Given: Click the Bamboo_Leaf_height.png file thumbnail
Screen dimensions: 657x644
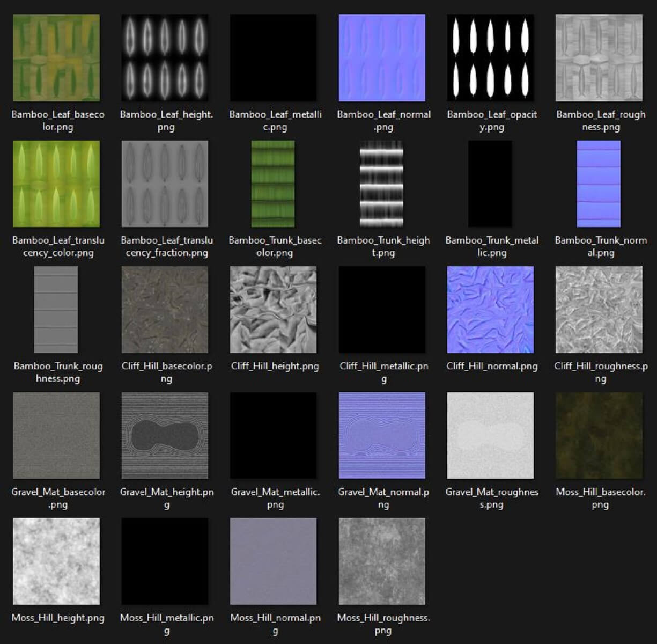Looking at the screenshot, I should 165,58.
